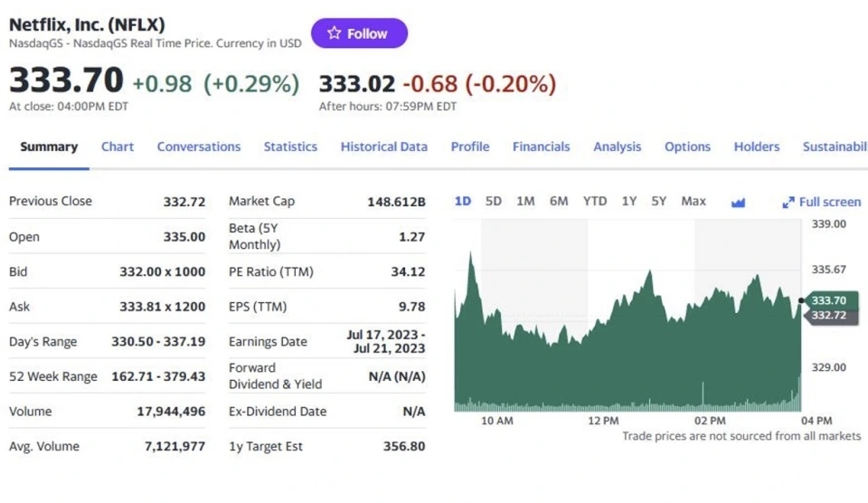This screenshot has width=868, height=503.
Task: Select the 5D chart range
Action: point(493,201)
